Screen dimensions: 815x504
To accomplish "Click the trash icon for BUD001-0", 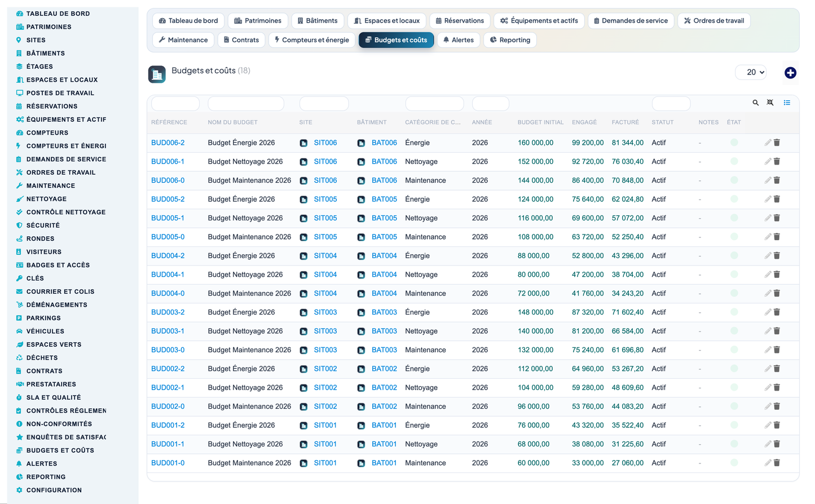I will (x=777, y=463).
